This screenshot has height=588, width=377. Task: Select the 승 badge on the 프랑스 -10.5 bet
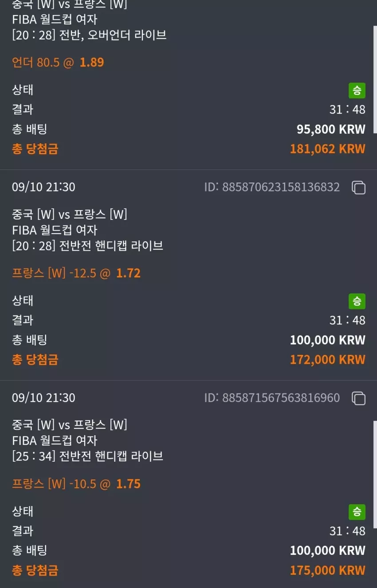tap(357, 512)
